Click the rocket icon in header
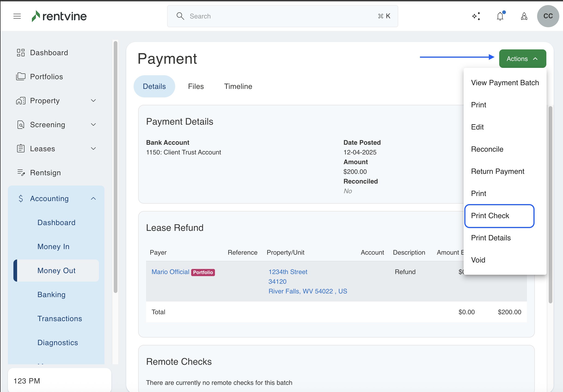 click(524, 16)
